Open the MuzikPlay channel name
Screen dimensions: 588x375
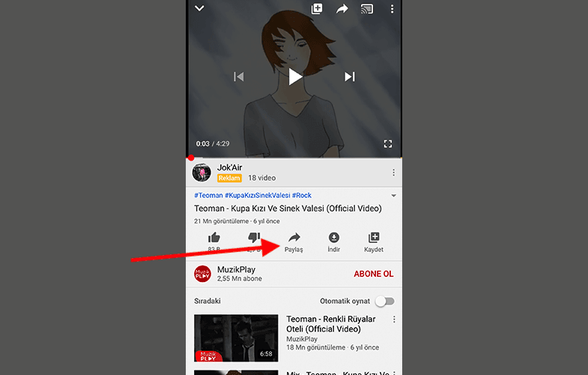(x=236, y=269)
